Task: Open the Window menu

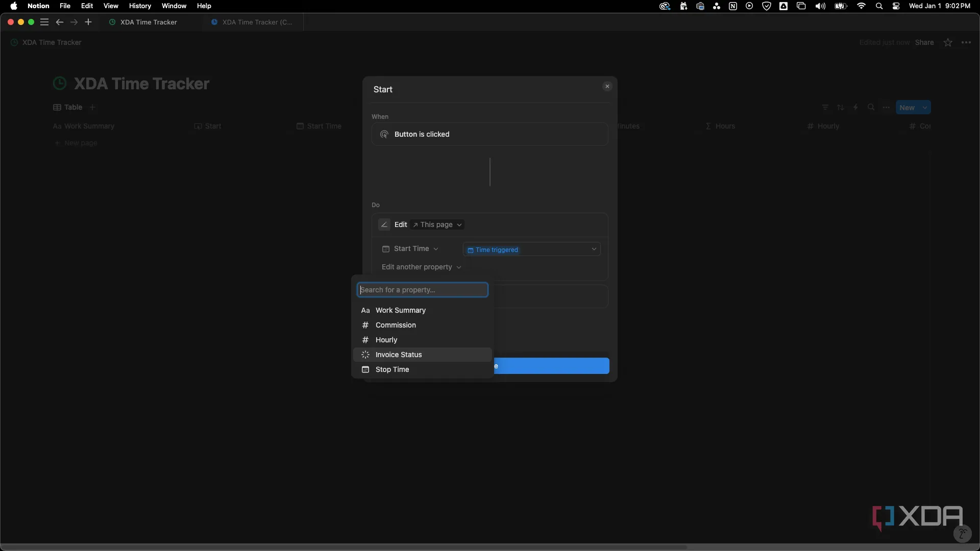Action: 174,6
